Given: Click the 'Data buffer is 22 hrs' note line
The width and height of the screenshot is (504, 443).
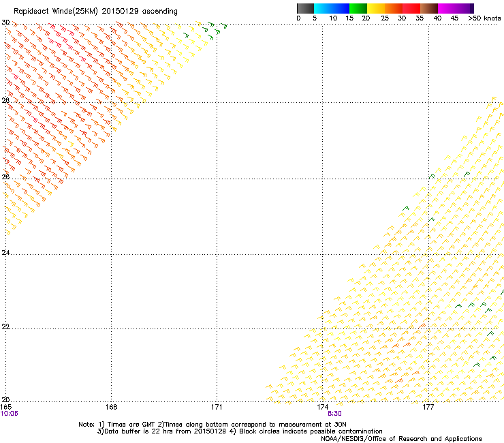Looking at the screenshot, I should pyautogui.click(x=240, y=431).
